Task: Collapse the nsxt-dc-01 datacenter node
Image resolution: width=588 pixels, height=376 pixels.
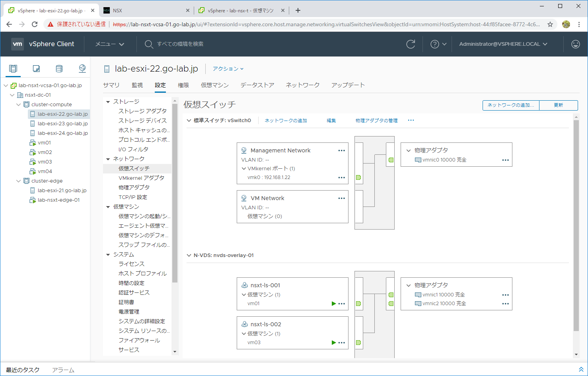Action: (12, 95)
